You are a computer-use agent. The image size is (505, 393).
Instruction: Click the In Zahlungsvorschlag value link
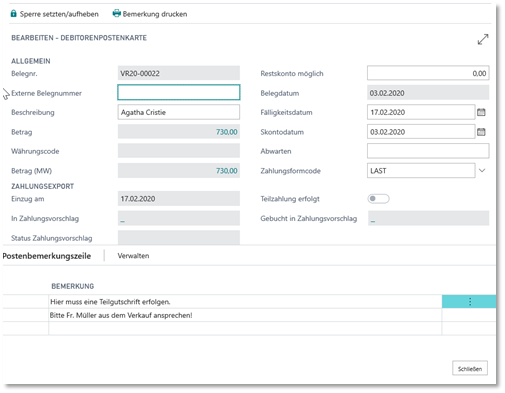[x=122, y=220]
